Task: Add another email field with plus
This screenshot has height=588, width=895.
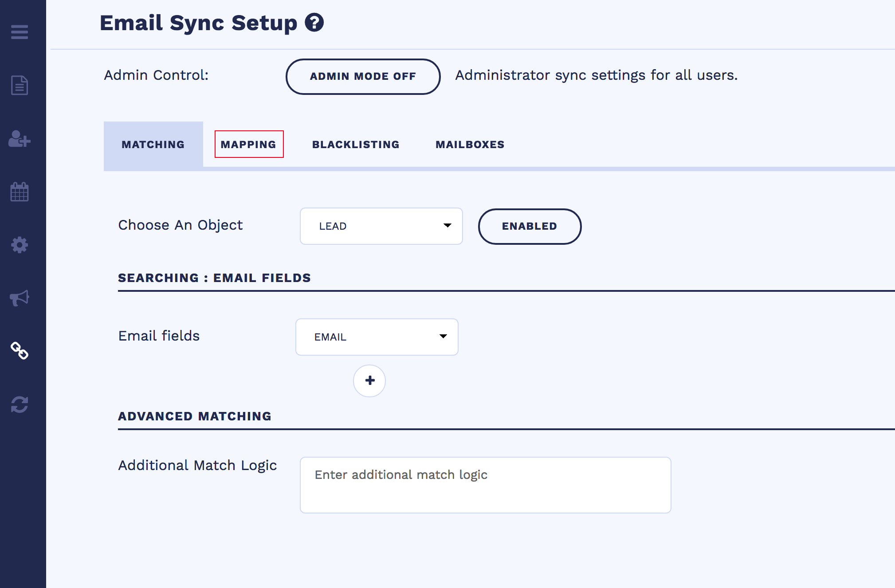Action: click(x=369, y=380)
